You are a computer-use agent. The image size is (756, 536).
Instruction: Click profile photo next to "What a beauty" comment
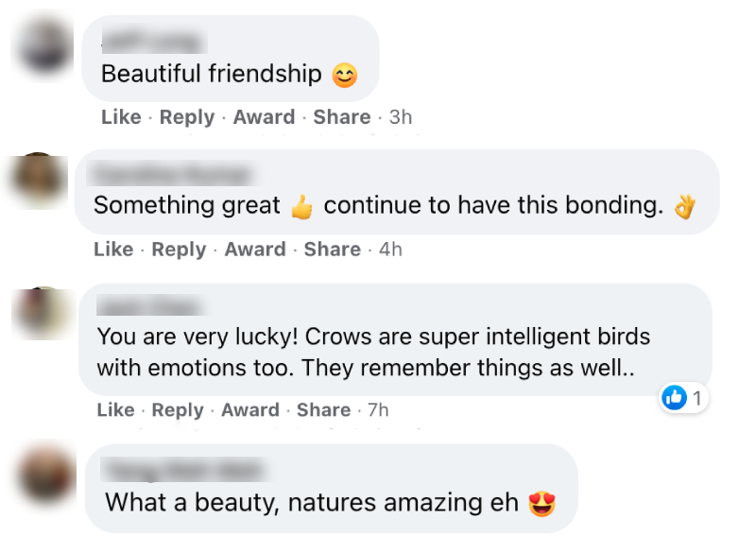pyautogui.click(x=45, y=475)
